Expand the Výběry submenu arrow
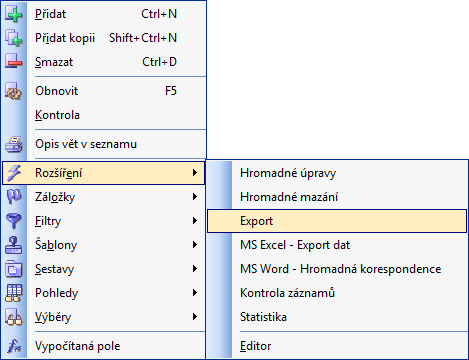This screenshot has height=360, width=469. 195,317
